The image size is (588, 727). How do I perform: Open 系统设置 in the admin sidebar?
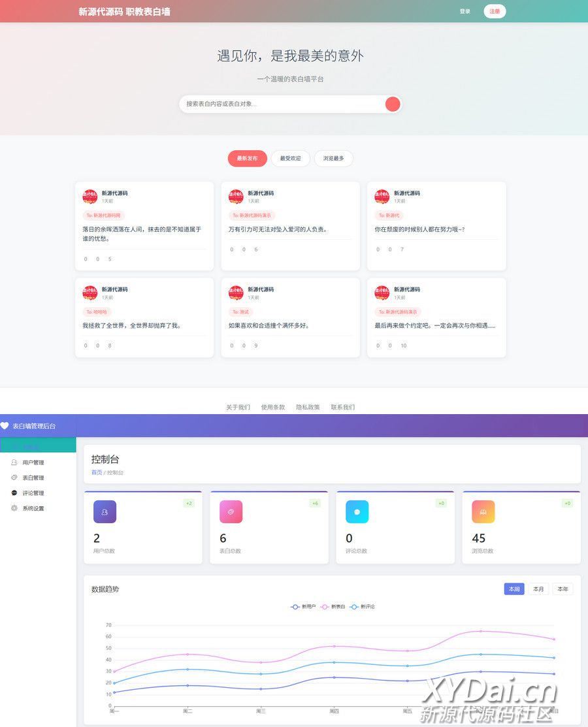33,508
